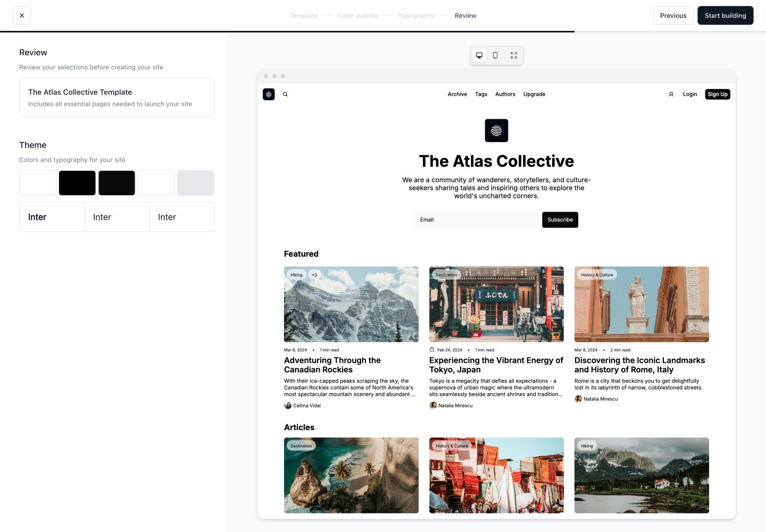Image resolution: width=766 pixels, height=532 pixels.
Task: Open the beach cliff Destination article thumbnail
Action: click(x=351, y=476)
